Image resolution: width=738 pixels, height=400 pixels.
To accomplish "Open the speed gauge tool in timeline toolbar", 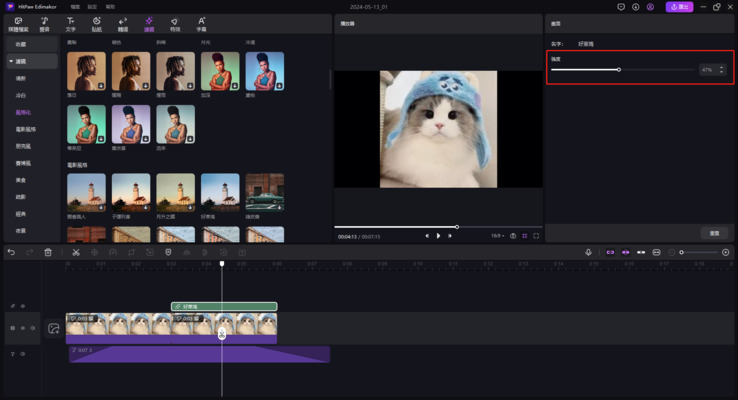I will coord(113,253).
